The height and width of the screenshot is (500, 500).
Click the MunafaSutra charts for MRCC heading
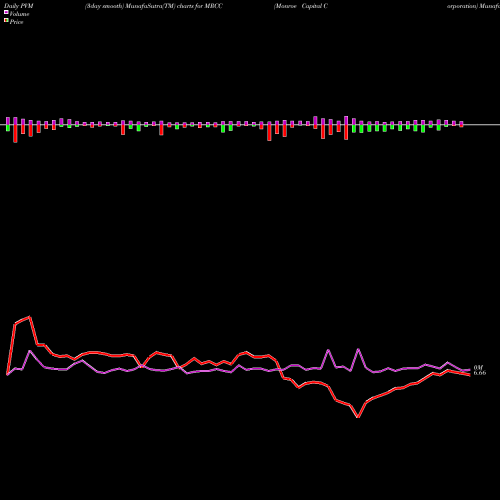[154, 6]
